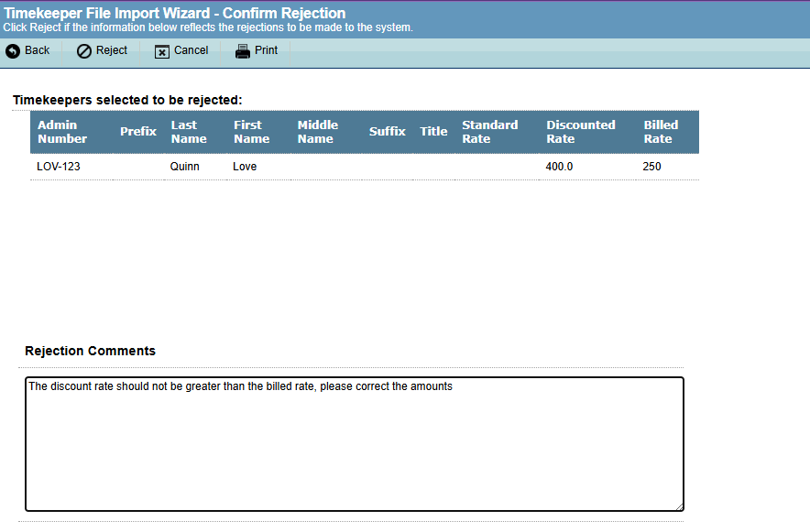Abort the wizard via the Cancel label
The height and width of the screenshot is (532, 810).
click(192, 50)
